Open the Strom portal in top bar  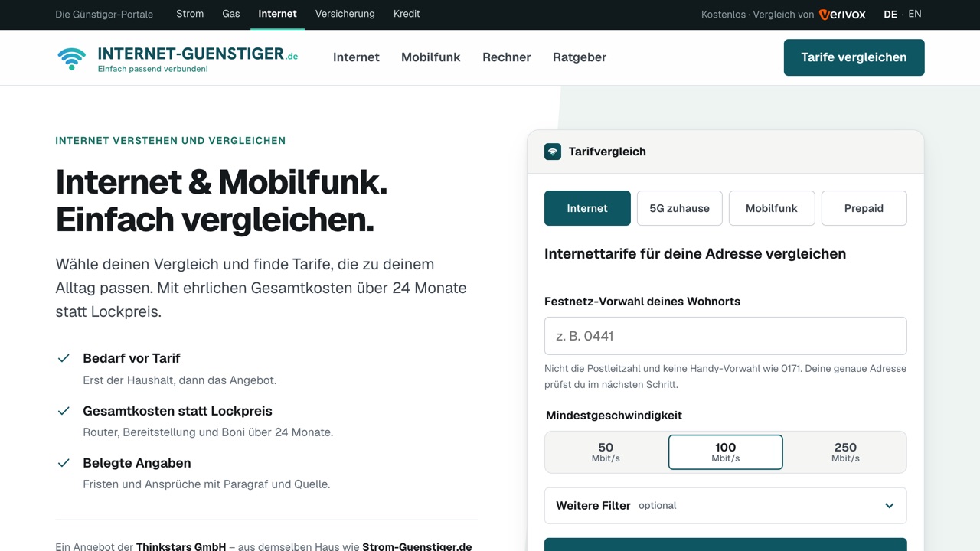pos(190,14)
